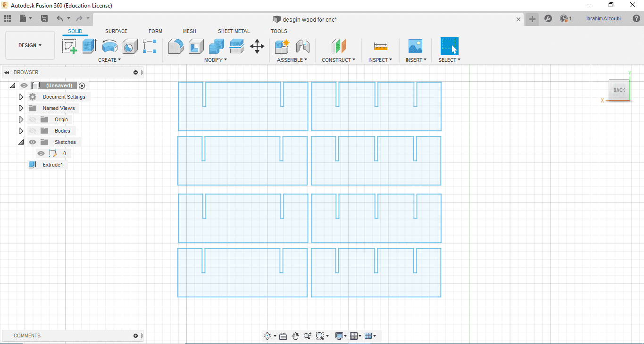The height and width of the screenshot is (344, 644).
Task: Open the INSPECT dropdown menu
Action: pos(380,60)
